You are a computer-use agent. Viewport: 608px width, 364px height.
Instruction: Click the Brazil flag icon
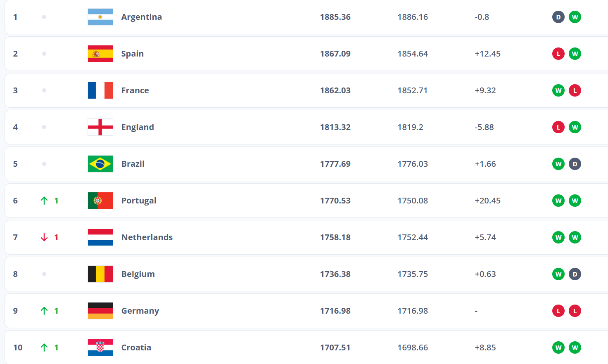point(100,164)
